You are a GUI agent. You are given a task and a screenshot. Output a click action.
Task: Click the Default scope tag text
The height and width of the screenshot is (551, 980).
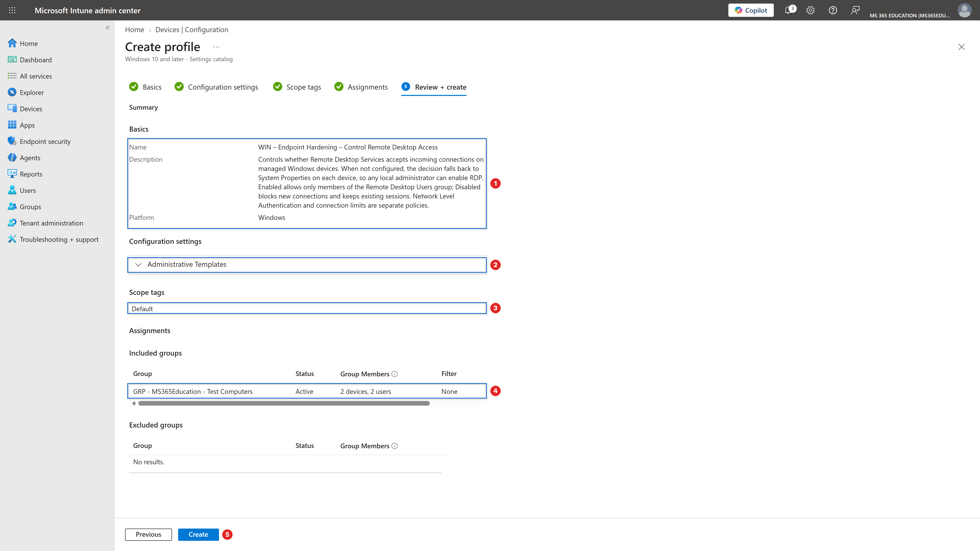pos(142,309)
